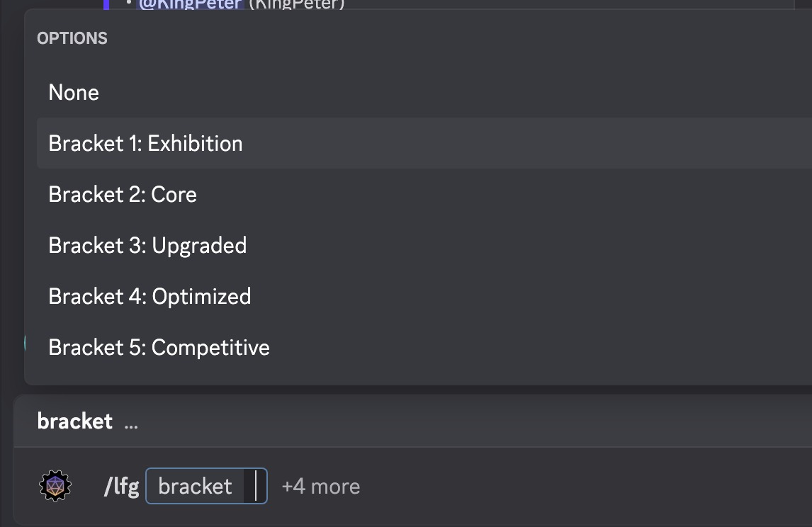Image resolution: width=812 pixels, height=527 pixels.
Task: Click the ellipsis description beside bracket label
Action: [x=131, y=423]
